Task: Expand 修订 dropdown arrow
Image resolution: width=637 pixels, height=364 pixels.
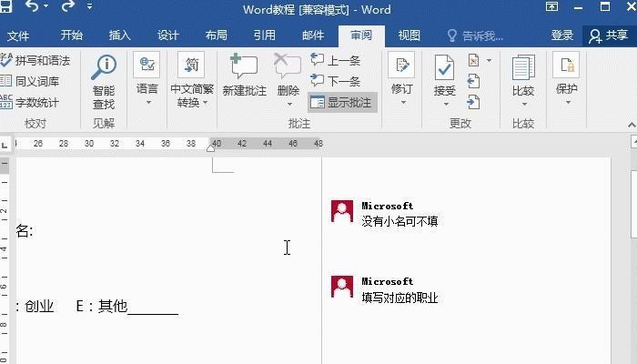Action: tap(403, 102)
